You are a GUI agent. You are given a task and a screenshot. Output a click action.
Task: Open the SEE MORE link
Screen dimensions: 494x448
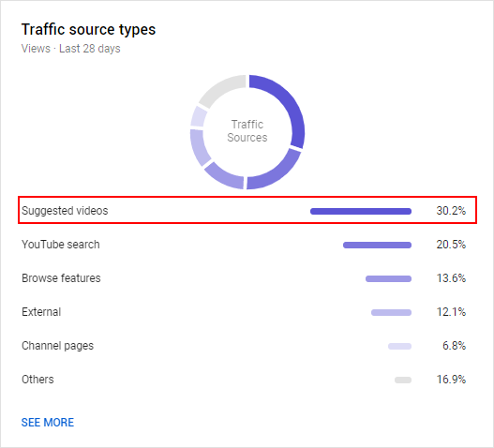48,422
